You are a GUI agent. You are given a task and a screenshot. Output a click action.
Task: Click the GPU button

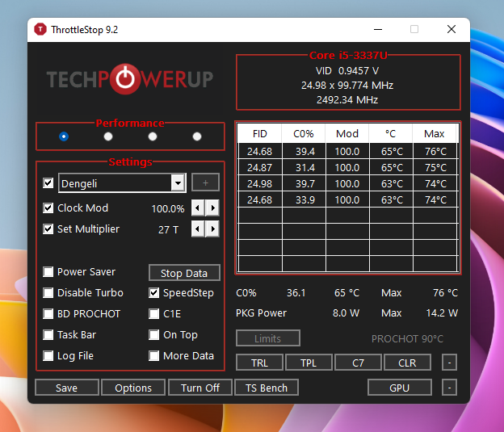click(400, 388)
